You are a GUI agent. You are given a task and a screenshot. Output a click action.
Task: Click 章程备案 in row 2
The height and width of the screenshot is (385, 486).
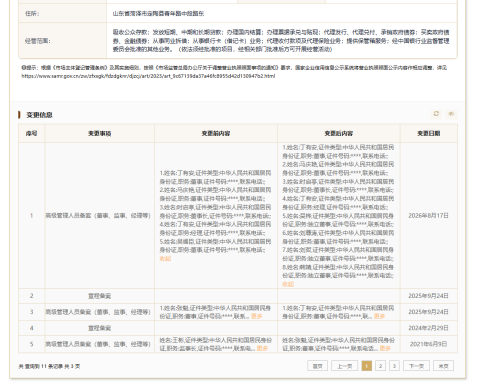point(100,296)
